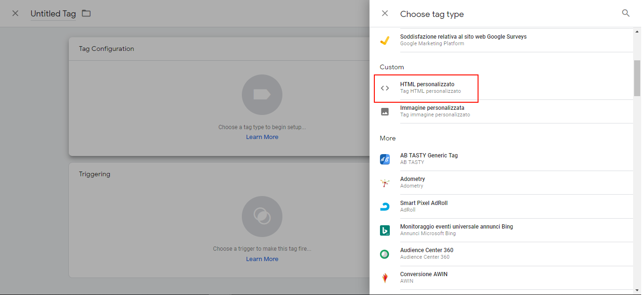Select the trigger placeholder circle in Triggering
644x295 pixels.
(x=262, y=216)
